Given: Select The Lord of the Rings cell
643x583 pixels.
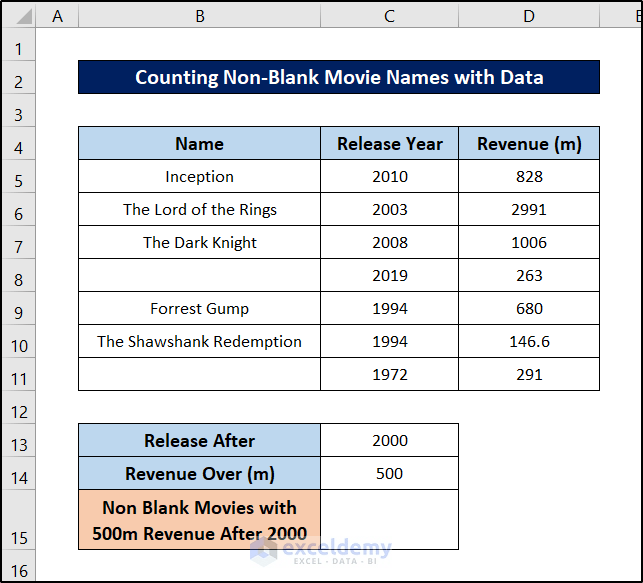Looking at the screenshot, I should point(199,209).
